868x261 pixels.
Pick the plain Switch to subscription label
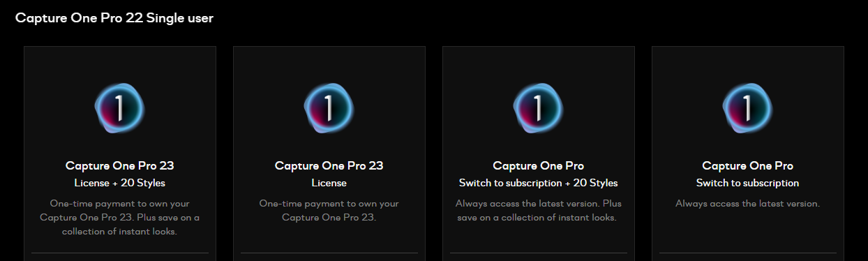click(748, 184)
